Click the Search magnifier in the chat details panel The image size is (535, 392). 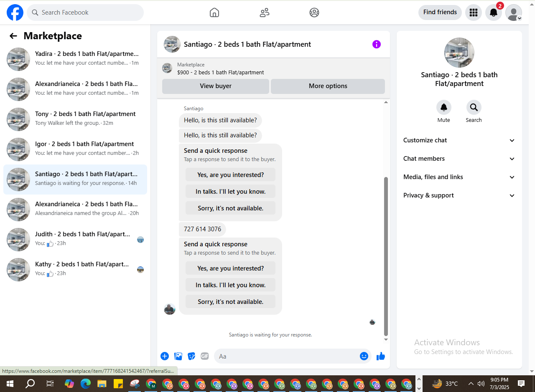474,108
